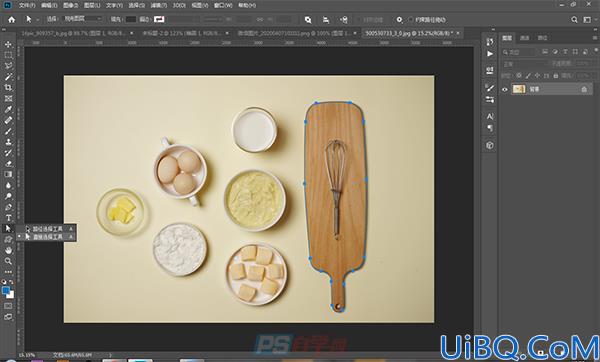Select the Rectangular Marquee tool
Image resolution: width=600 pixels, height=362 pixels.
pyautogui.click(x=8, y=55)
